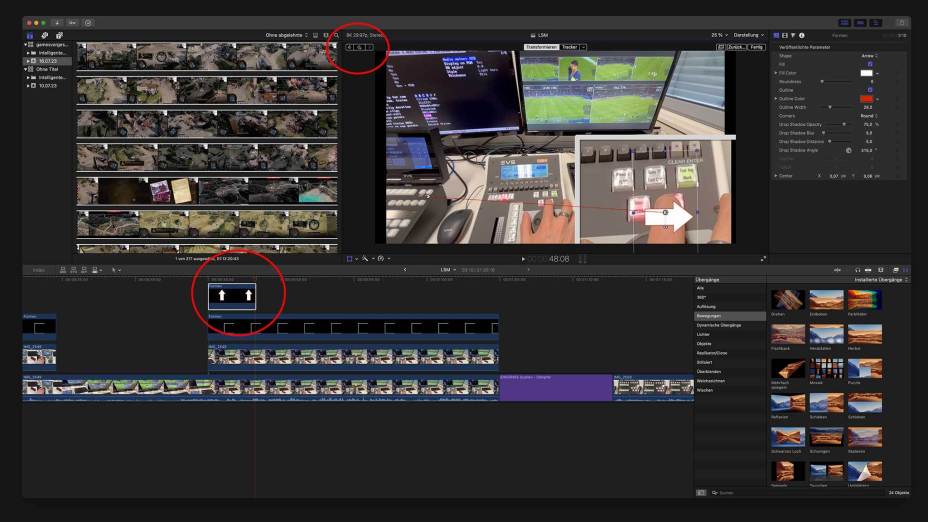This screenshot has width=928, height=522.
Task: Open the Ohne abgelehnte filter dropdown
Action: tap(286, 36)
